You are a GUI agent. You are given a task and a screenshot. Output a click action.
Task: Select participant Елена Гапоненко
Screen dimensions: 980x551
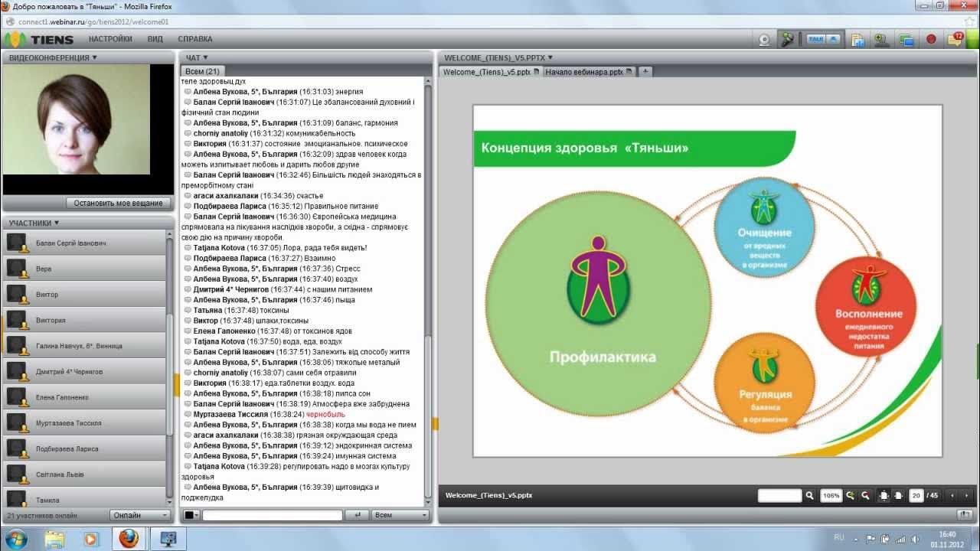84,397
